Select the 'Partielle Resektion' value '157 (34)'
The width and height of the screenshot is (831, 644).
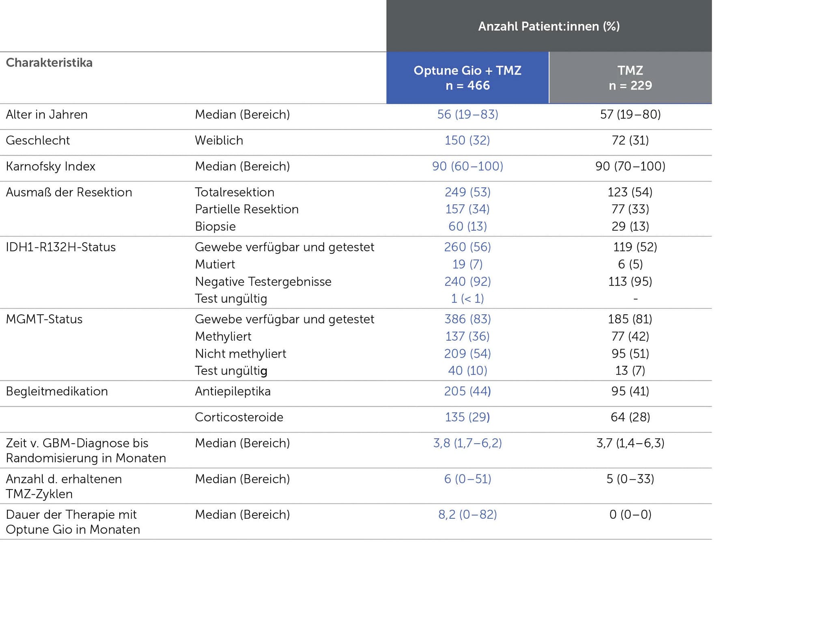(467, 209)
